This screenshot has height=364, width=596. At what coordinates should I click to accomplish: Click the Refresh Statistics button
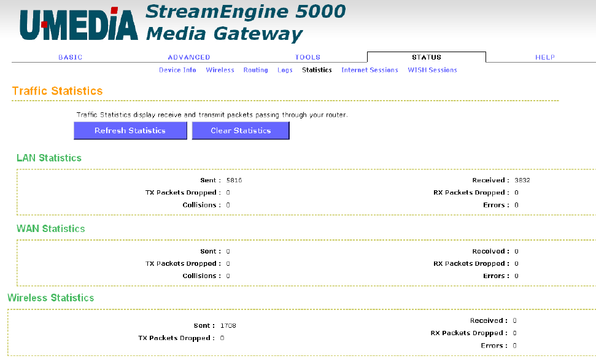tap(130, 131)
